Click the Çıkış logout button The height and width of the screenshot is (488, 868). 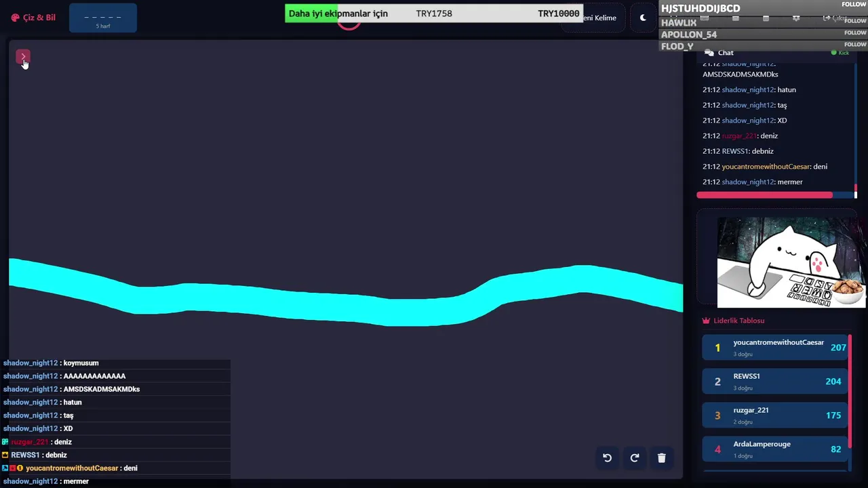click(x=835, y=18)
